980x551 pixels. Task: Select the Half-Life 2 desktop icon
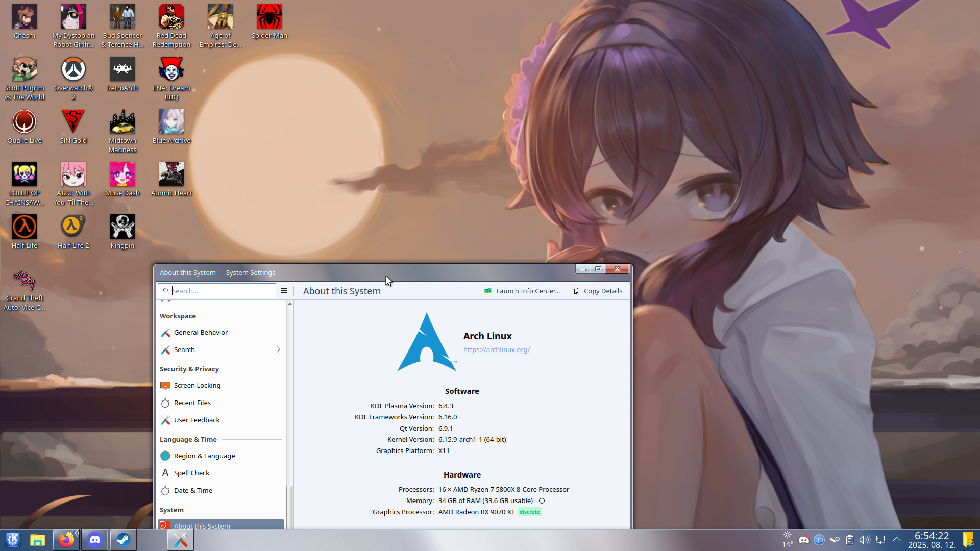[x=73, y=232]
